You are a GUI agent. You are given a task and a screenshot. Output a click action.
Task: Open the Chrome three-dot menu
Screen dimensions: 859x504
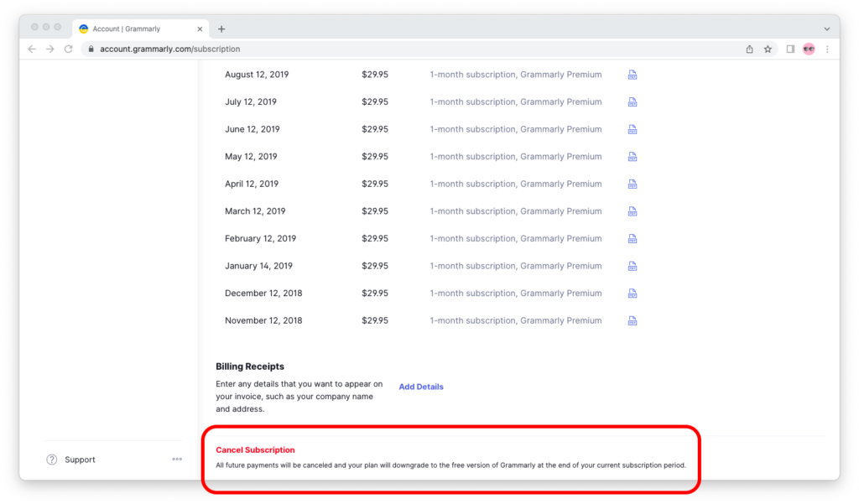coord(827,49)
